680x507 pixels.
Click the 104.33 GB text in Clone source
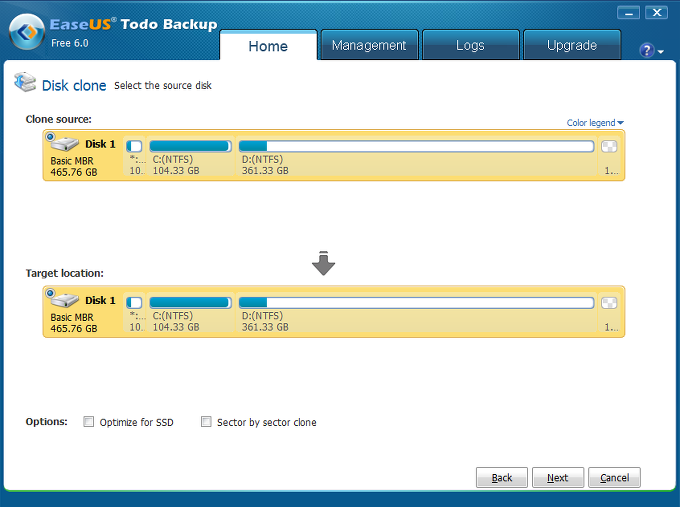pyautogui.click(x=176, y=170)
